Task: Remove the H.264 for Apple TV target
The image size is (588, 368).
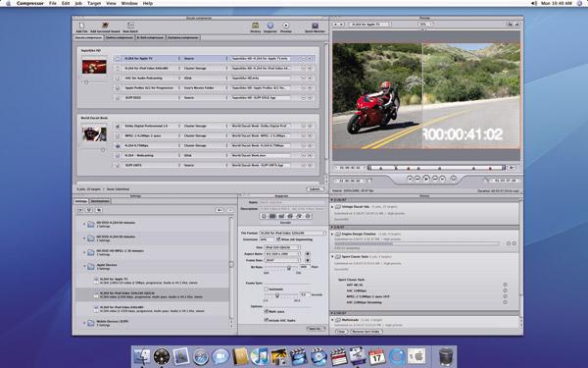Action: click(304, 59)
